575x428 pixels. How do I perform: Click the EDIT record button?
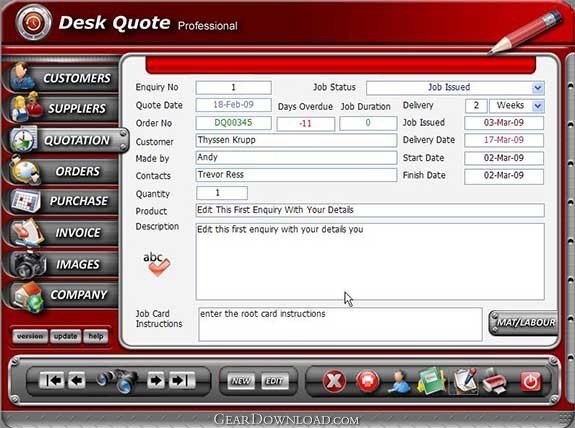click(274, 381)
